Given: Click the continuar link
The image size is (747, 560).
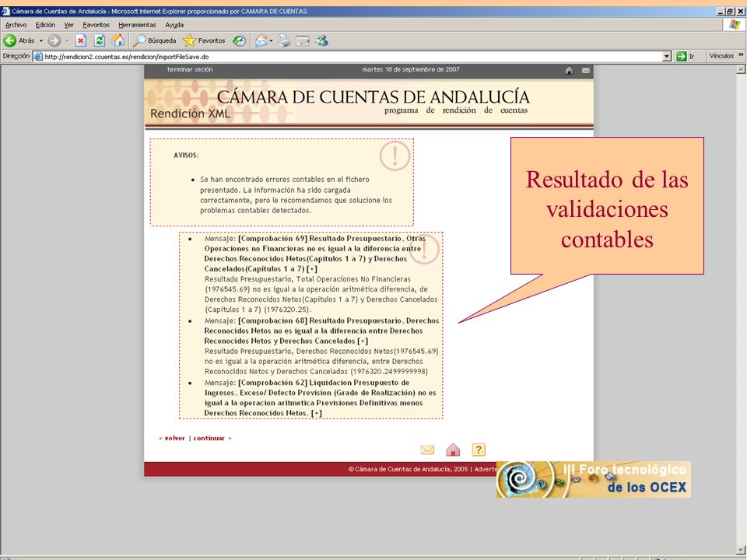Looking at the screenshot, I should pyautogui.click(x=209, y=438).
